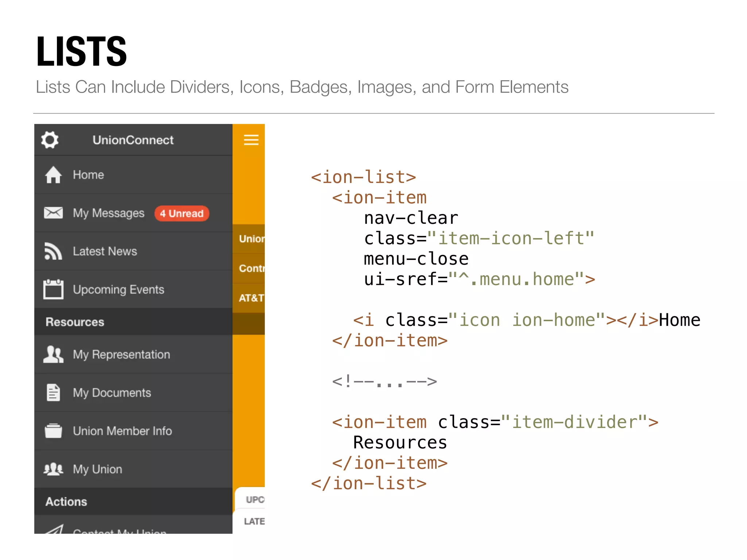
Task: Click the Latest News RSS icon
Action: coord(53,251)
